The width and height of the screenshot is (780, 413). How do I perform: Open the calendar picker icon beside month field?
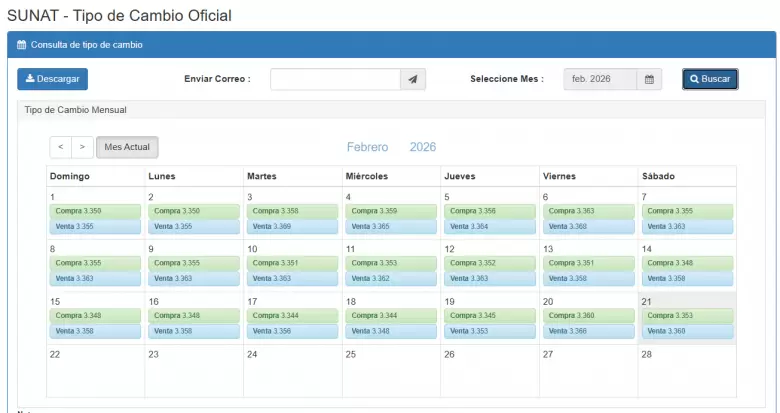649,80
